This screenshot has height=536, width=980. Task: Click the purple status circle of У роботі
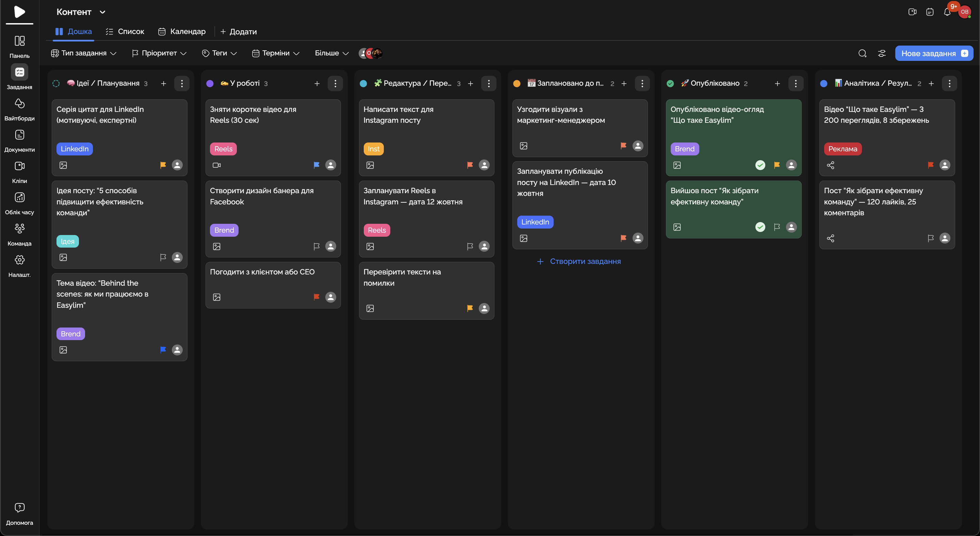click(x=210, y=83)
